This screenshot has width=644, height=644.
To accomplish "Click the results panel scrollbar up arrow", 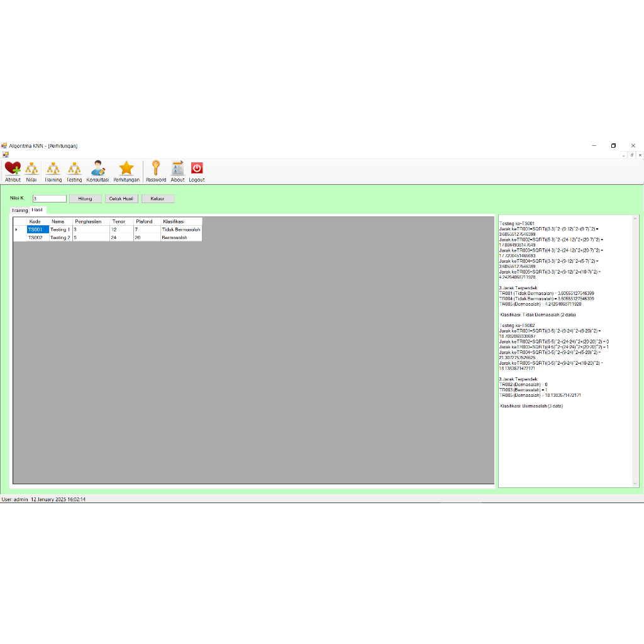I will 635,219.
